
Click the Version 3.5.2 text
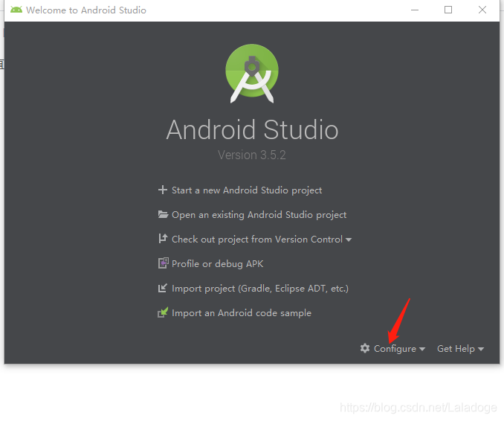252,155
